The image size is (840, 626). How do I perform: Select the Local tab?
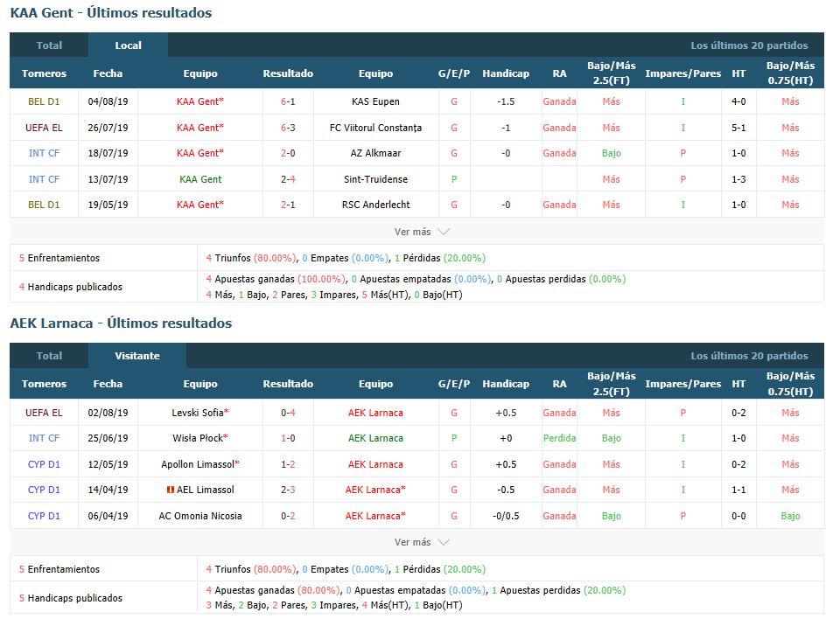[128, 45]
